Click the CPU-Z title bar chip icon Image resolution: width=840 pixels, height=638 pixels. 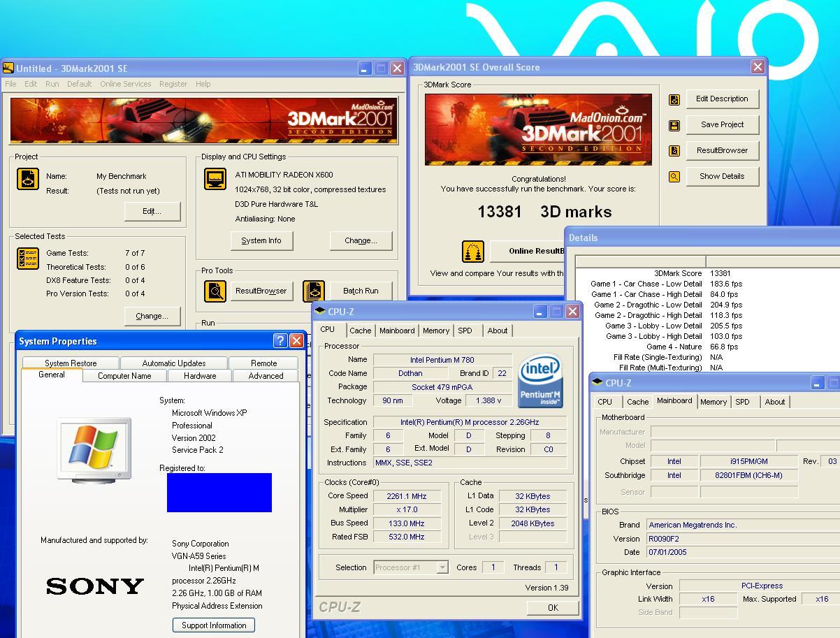320,311
